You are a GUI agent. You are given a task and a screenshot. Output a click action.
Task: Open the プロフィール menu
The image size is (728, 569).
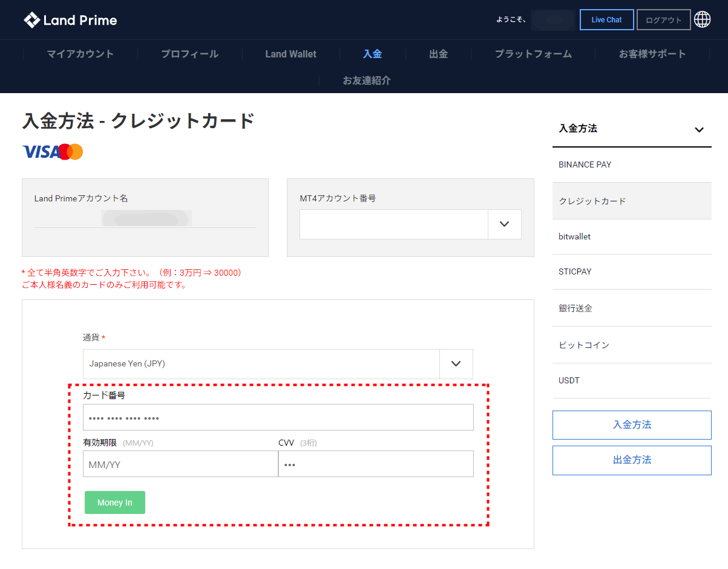point(190,54)
